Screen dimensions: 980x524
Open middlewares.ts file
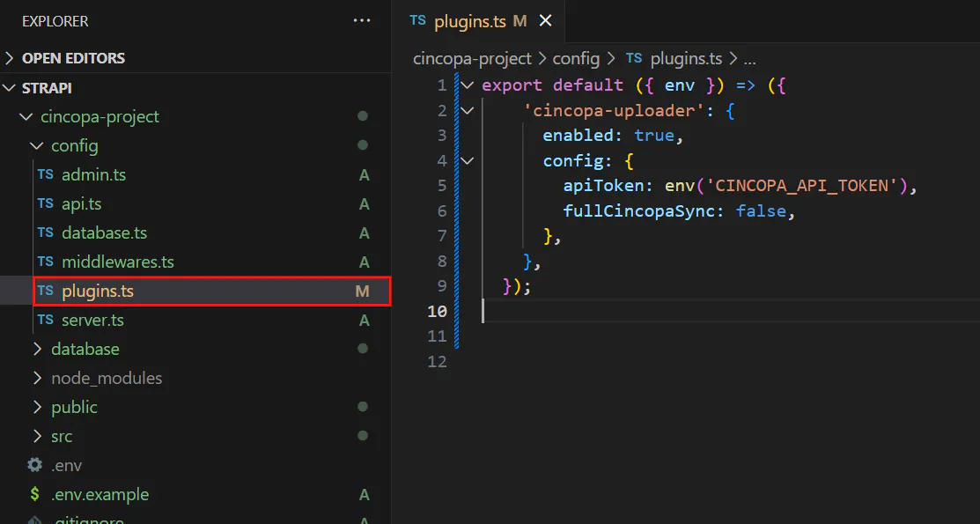click(x=195, y=262)
